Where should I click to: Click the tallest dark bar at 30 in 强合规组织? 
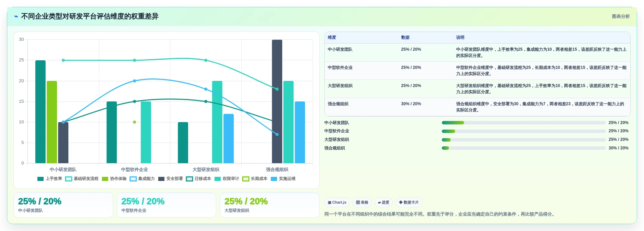click(277, 101)
